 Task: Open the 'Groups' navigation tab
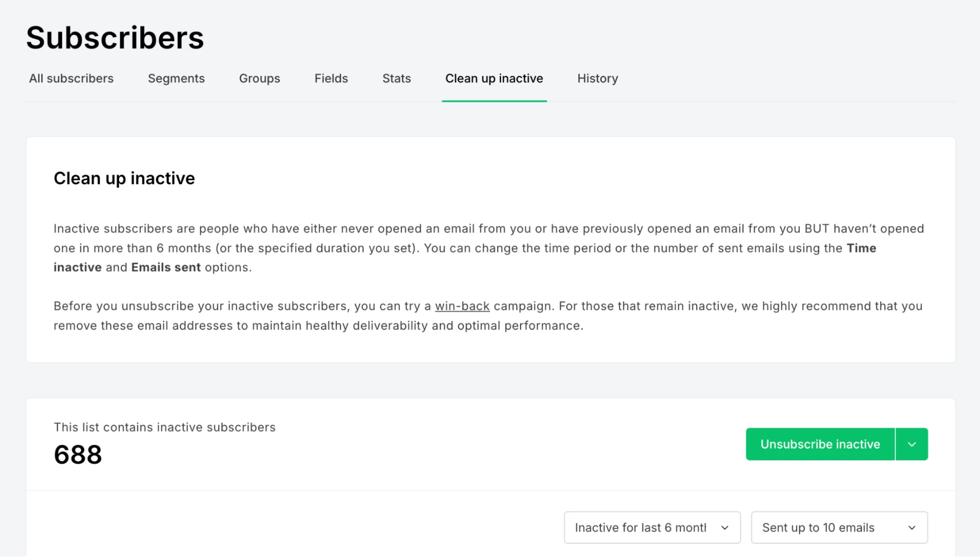[260, 78]
